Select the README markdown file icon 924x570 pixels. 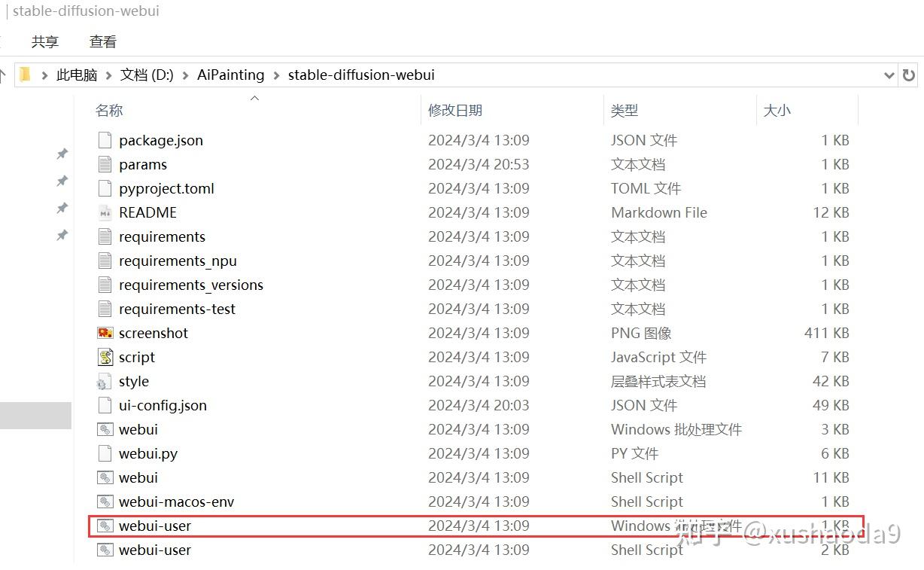(105, 212)
